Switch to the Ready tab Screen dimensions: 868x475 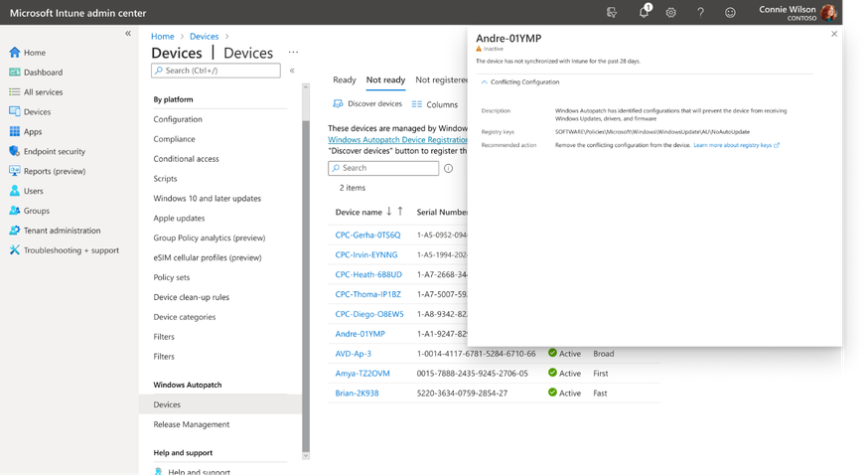coord(345,79)
